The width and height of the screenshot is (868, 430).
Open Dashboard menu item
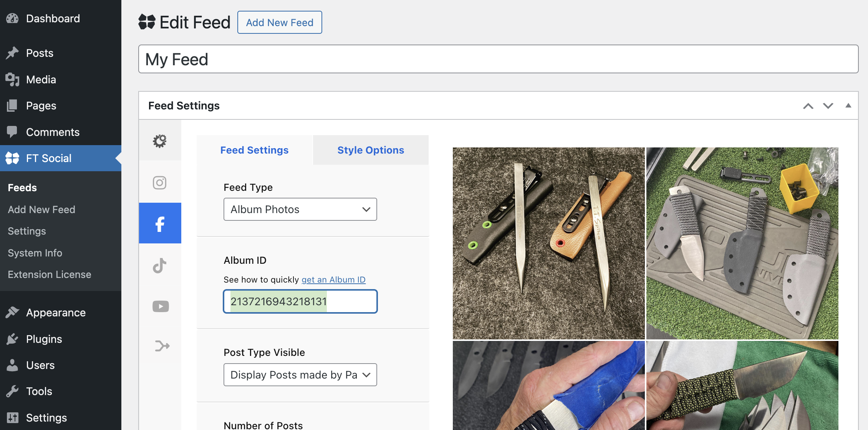click(61, 18)
